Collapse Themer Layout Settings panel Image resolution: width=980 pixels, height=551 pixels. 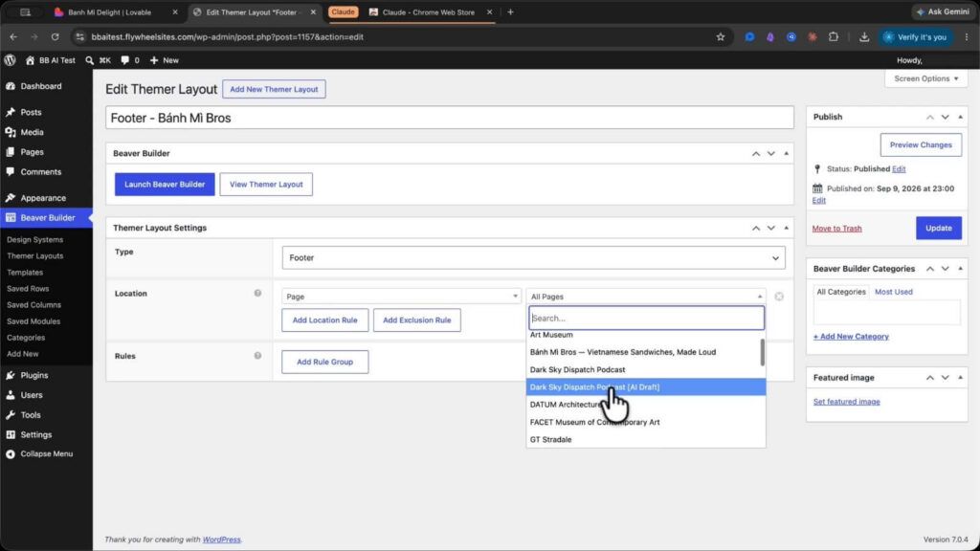[x=787, y=228]
